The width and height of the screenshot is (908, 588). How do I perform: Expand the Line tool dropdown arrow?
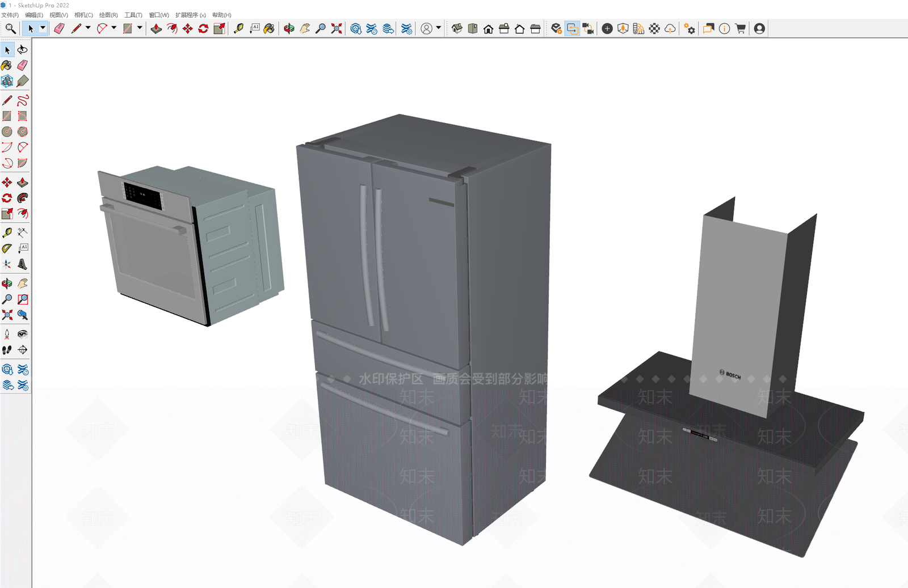(x=88, y=28)
